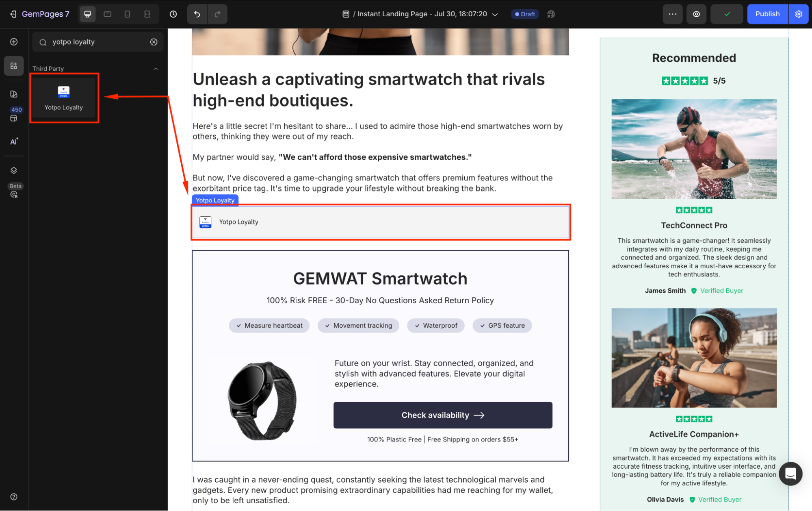Select the Yotpo Loyalty element in the sidebar

point(64,98)
